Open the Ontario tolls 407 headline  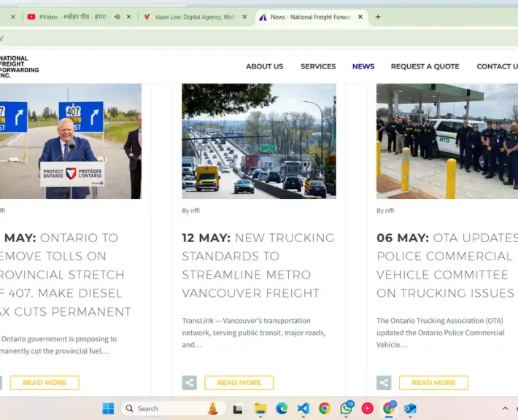click(66, 275)
